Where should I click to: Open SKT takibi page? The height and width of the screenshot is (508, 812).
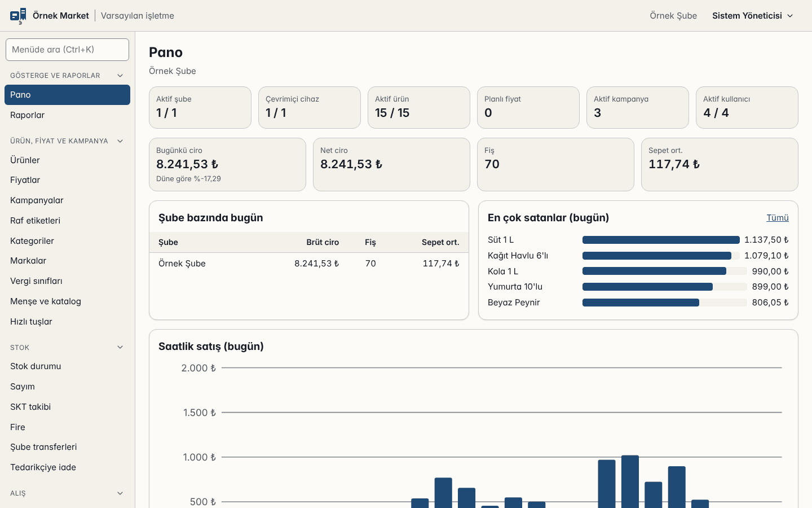[67, 407]
